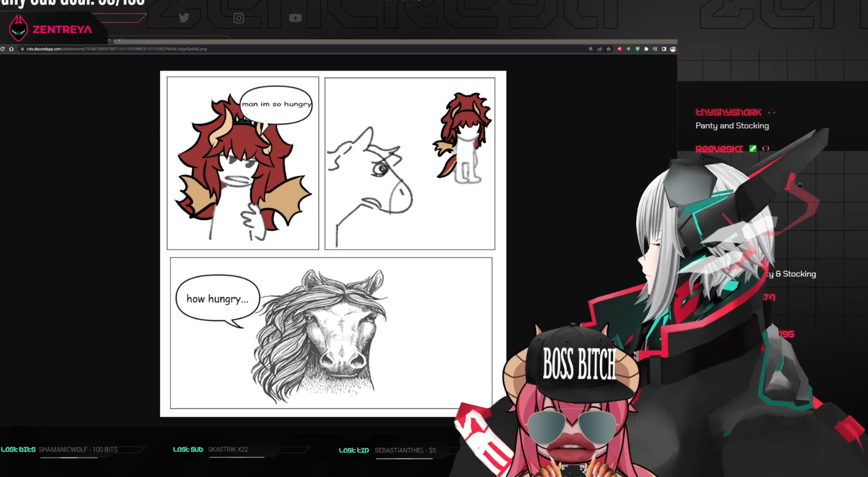Click the browser reload button

point(2,49)
